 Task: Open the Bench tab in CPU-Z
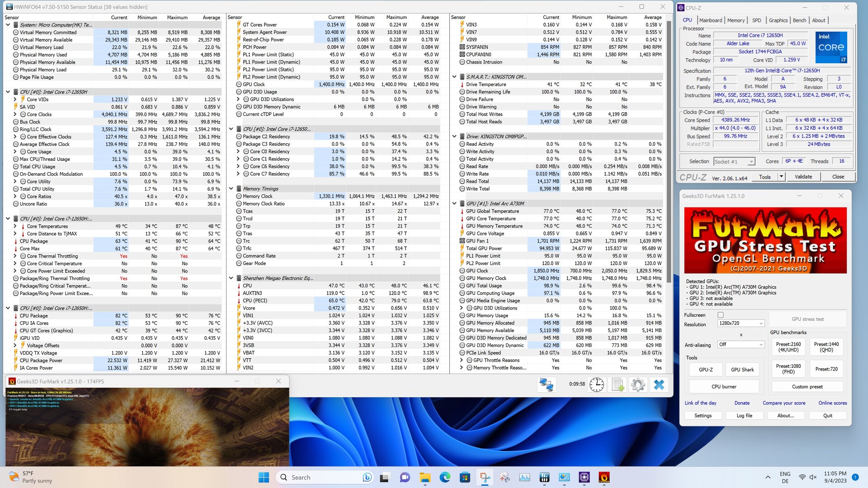pos(799,20)
